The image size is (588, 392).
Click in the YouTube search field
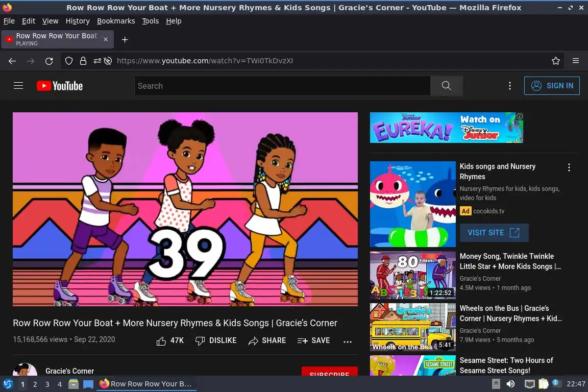pyautogui.click(x=282, y=86)
